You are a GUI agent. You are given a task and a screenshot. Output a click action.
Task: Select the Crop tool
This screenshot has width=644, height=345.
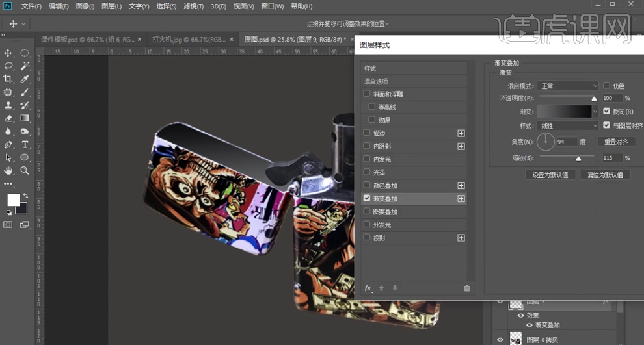8,79
